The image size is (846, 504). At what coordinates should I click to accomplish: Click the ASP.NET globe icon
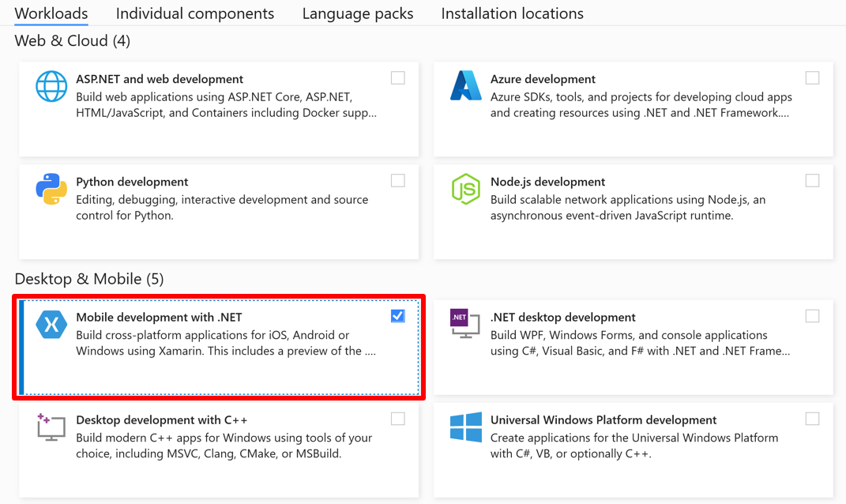pos(51,87)
